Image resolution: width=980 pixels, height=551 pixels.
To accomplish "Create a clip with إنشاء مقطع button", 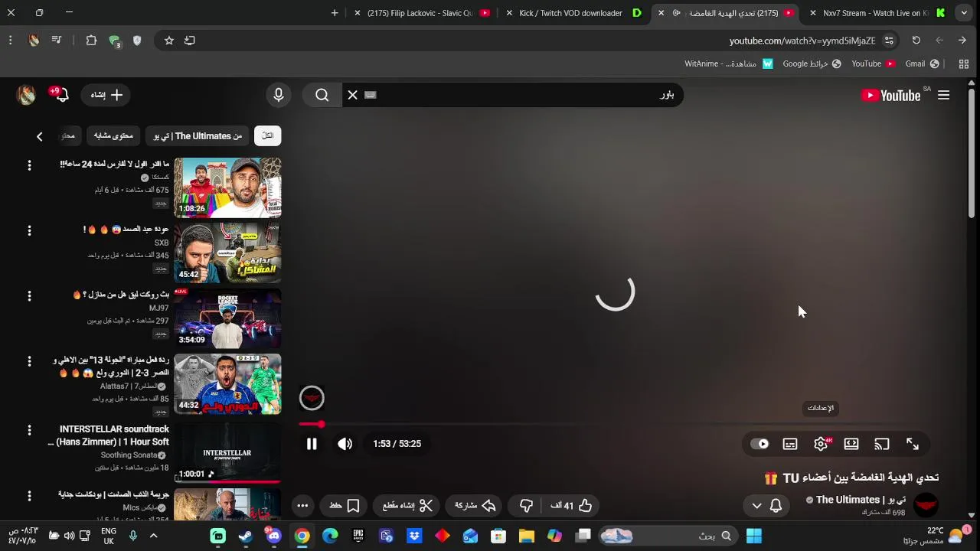I will pyautogui.click(x=407, y=506).
